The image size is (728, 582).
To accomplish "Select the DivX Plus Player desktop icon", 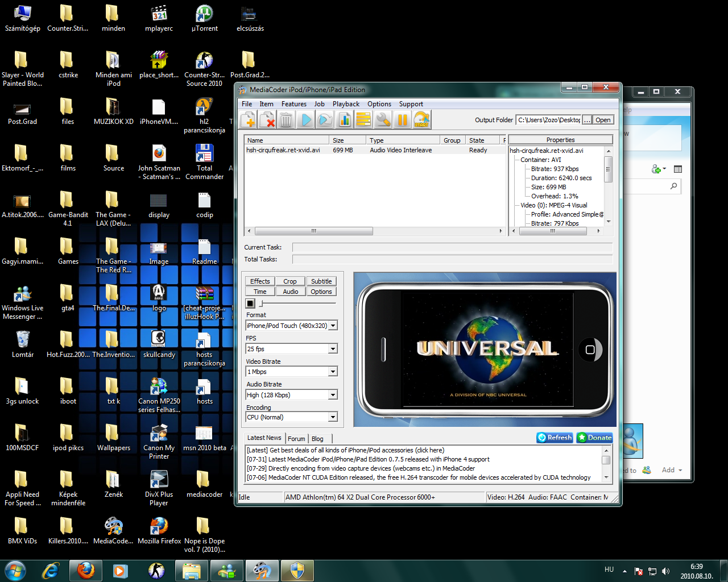I will (x=159, y=488).
